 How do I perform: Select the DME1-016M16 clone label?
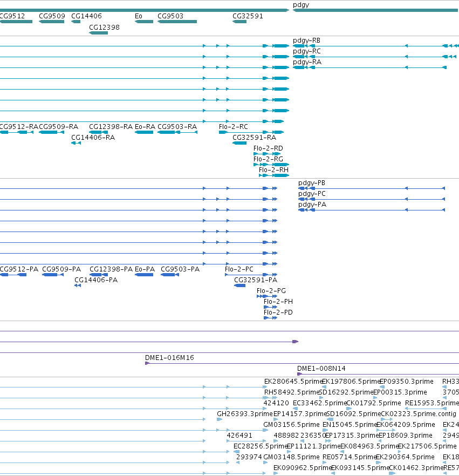click(169, 358)
